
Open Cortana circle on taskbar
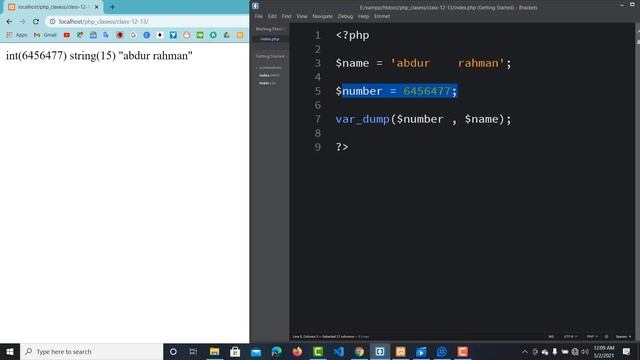point(173,352)
